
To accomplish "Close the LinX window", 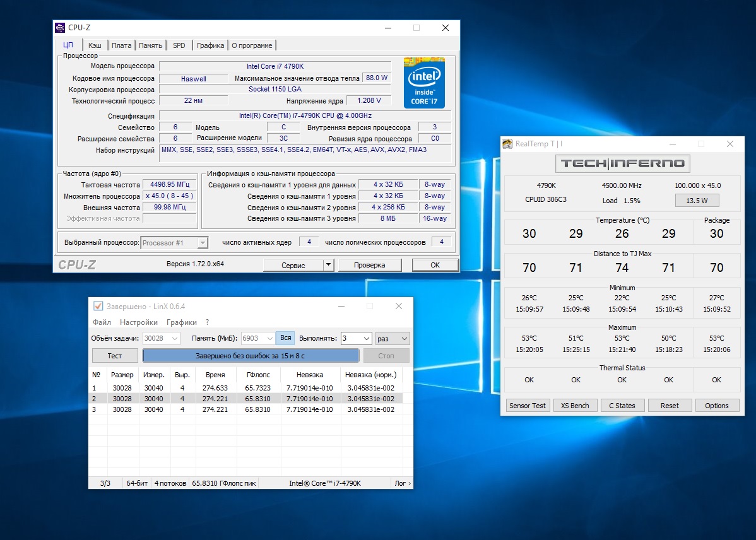I will [x=398, y=306].
